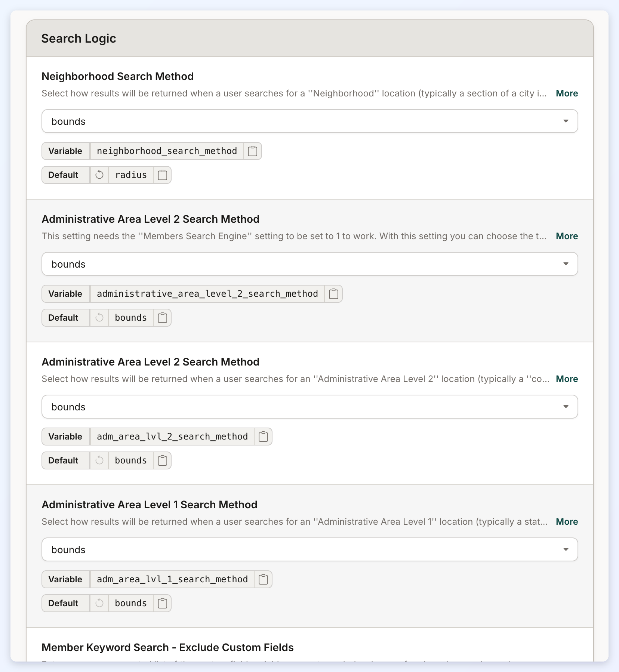Select the adm_area_lvl_2_search_method variable text
This screenshot has height=672, width=619.
click(172, 437)
